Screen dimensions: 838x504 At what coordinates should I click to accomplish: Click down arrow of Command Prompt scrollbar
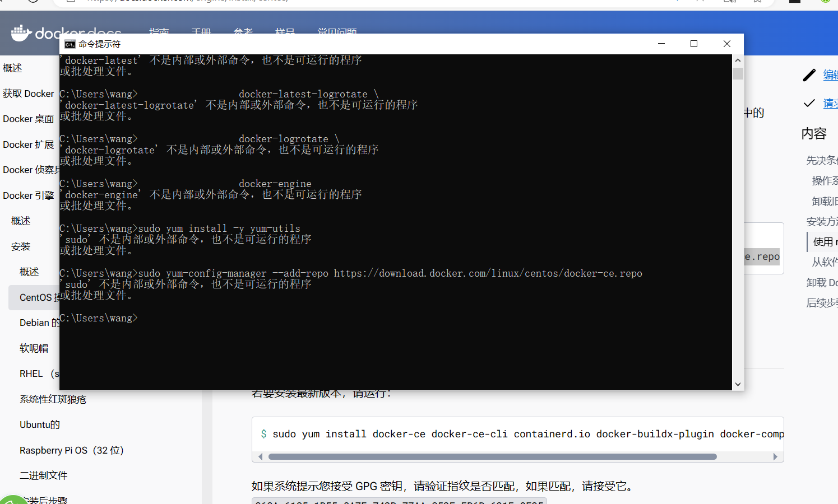738,384
